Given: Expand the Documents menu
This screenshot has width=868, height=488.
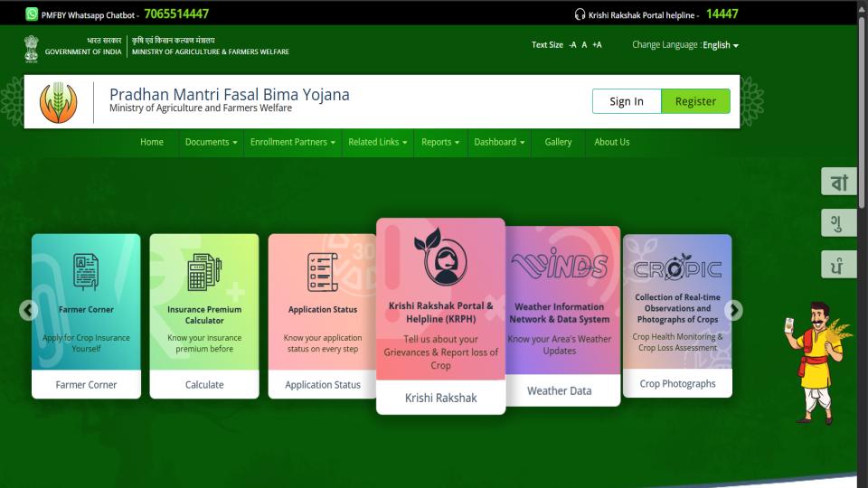Looking at the screenshot, I should pos(211,142).
